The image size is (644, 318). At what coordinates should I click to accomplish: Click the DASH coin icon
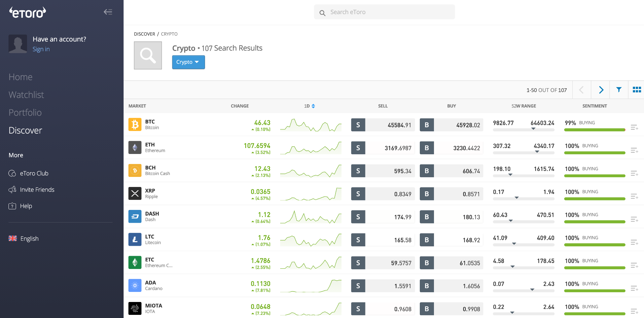click(135, 216)
